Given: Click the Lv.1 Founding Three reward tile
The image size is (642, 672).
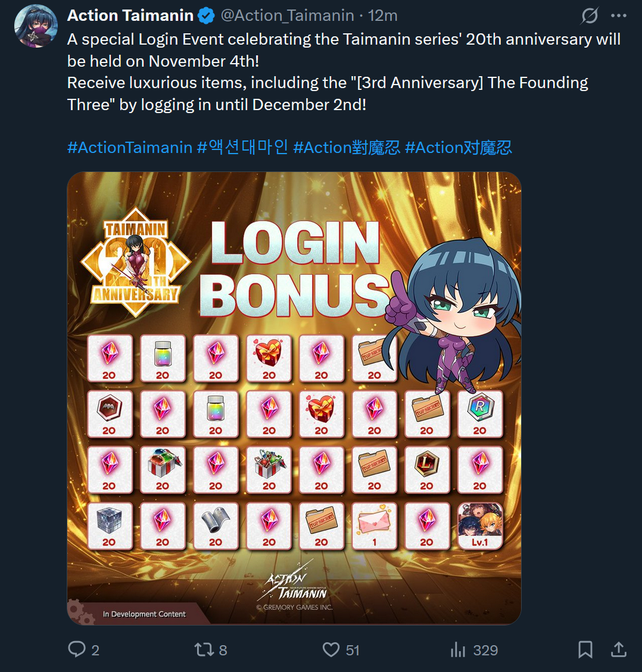Looking at the screenshot, I should click(480, 526).
